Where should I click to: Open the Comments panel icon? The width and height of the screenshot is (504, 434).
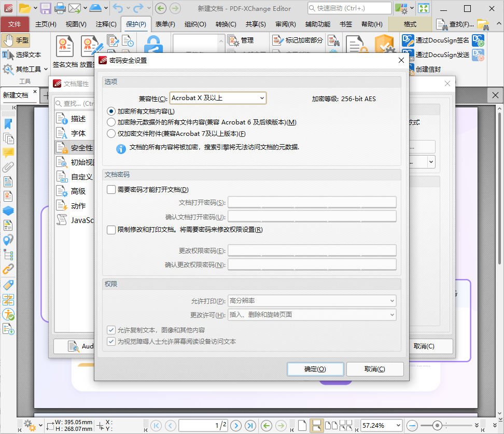pos(8,152)
